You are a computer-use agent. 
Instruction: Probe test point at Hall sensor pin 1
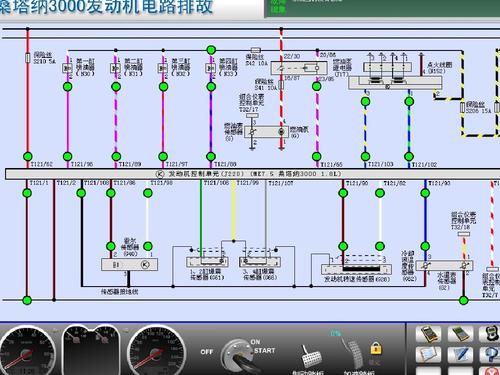(148, 246)
